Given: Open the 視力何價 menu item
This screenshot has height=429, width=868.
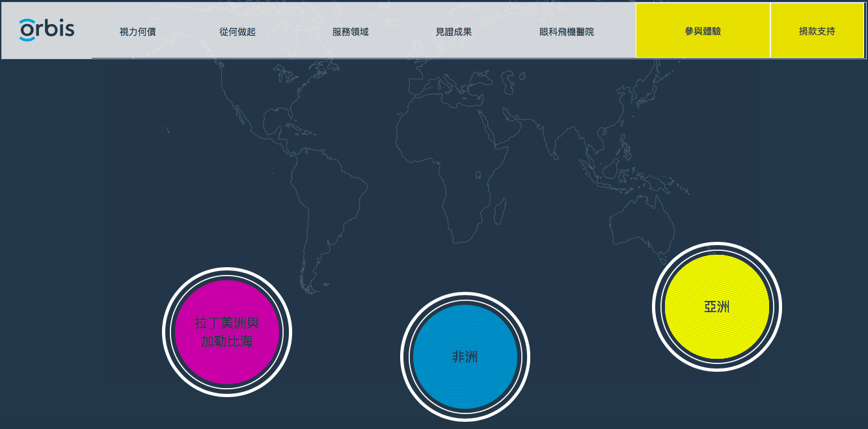Looking at the screenshot, I should pos(137,31).
